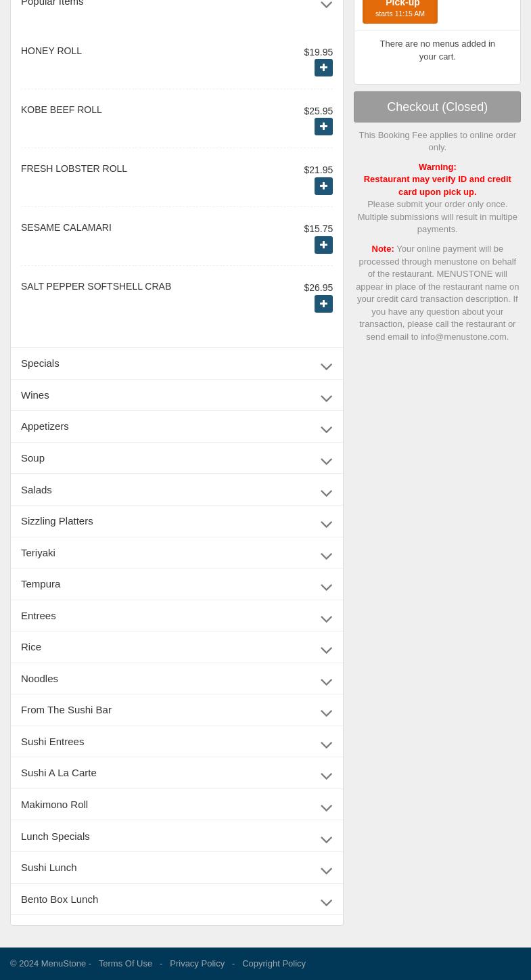Open the Terms Of Use link
531x980 pixels.
coord(125,963)
